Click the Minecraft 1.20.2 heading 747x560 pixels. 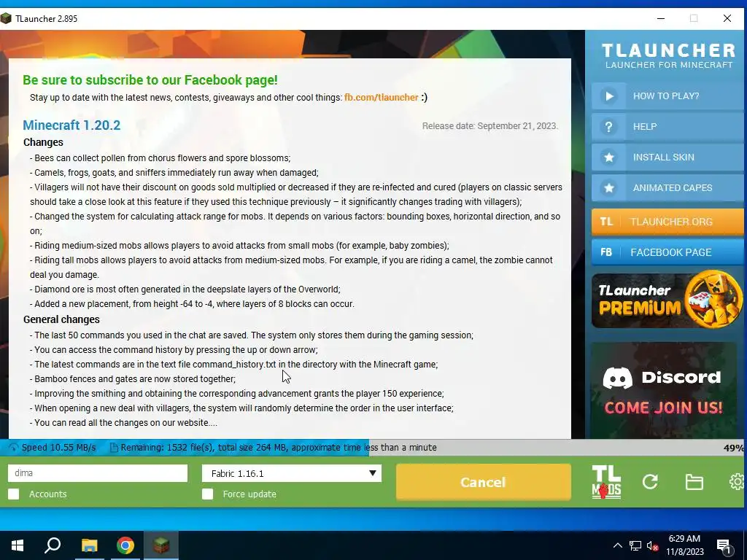(x=71, y=125)
